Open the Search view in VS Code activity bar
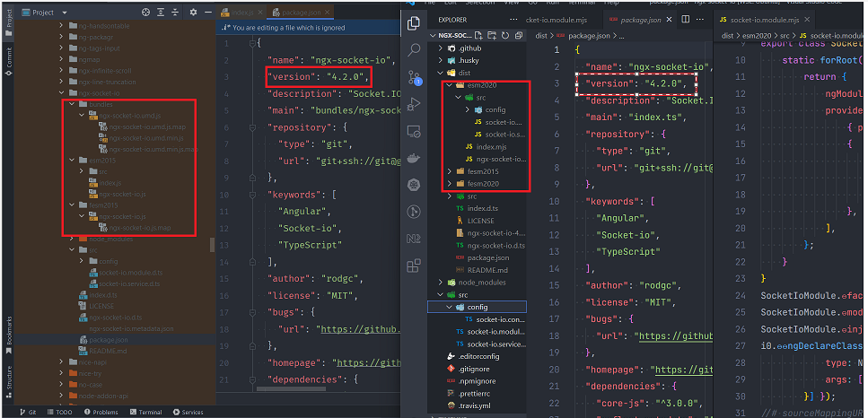868x418 pixels. click(x=414, y=49)
